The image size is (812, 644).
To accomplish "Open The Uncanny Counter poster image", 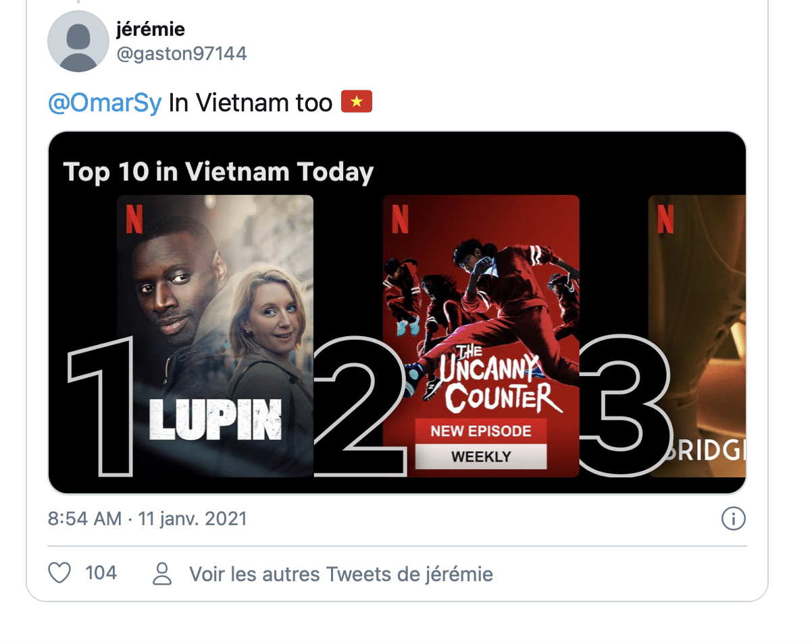I will click(x=481, y=336).
